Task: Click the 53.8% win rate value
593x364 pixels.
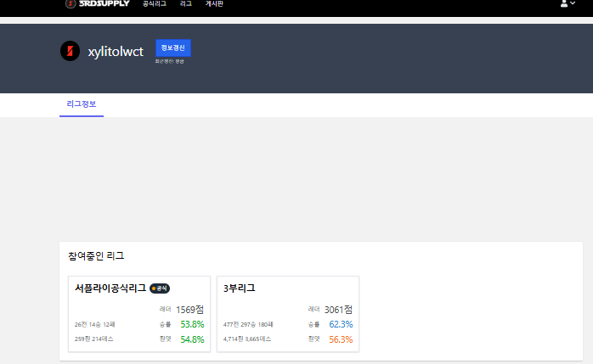Action: tap(192, 324)
